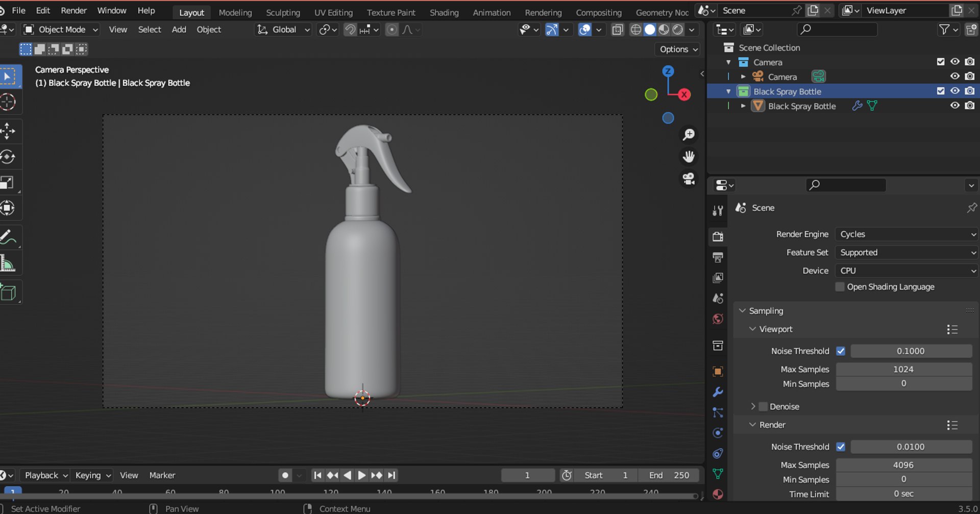Image resolution: width=980 pixels, height=514 pixels.
Task: Open the Feature Set dropdown
Action: 906,253
